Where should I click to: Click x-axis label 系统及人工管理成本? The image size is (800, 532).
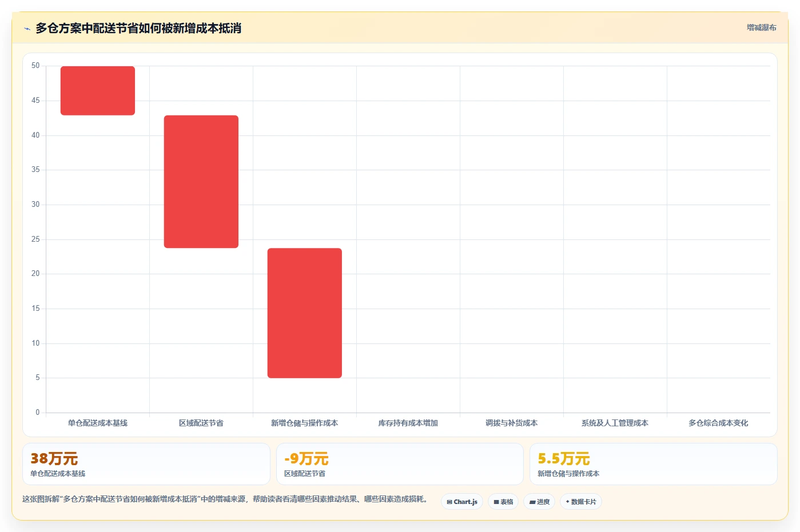click(615, 423)
